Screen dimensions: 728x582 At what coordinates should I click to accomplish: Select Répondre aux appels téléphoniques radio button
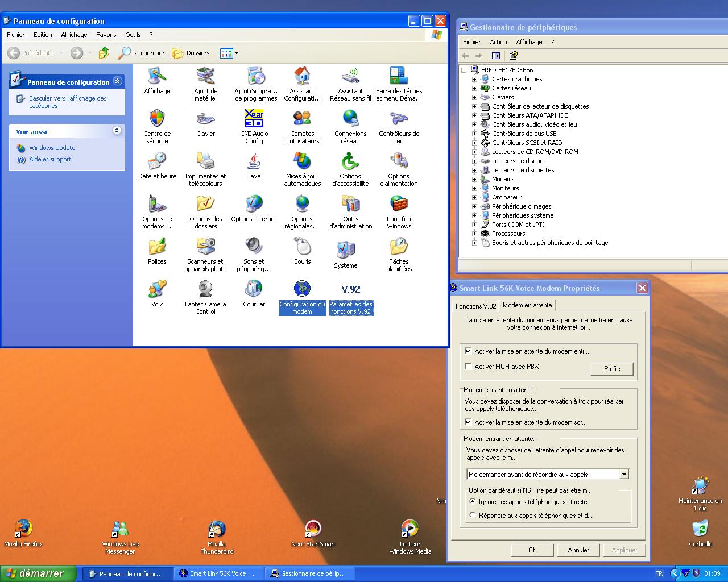click(473, 516)
